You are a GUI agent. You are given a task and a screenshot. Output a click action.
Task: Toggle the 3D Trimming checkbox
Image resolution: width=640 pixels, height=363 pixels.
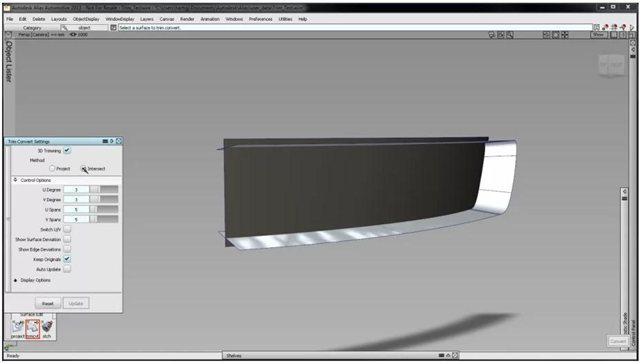(67, 151)
